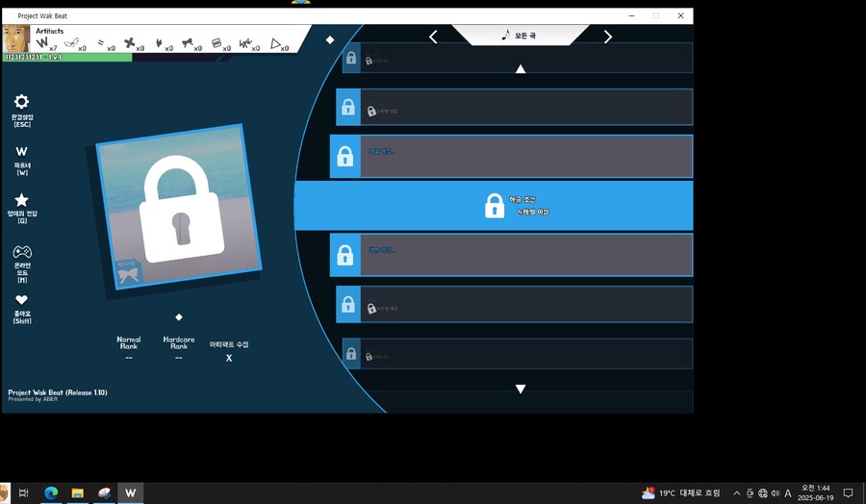Image resolution: width=866 pixels, height=504 pixels.
Task: Open settings with the gear icon [ESC]
Action: 21,102
